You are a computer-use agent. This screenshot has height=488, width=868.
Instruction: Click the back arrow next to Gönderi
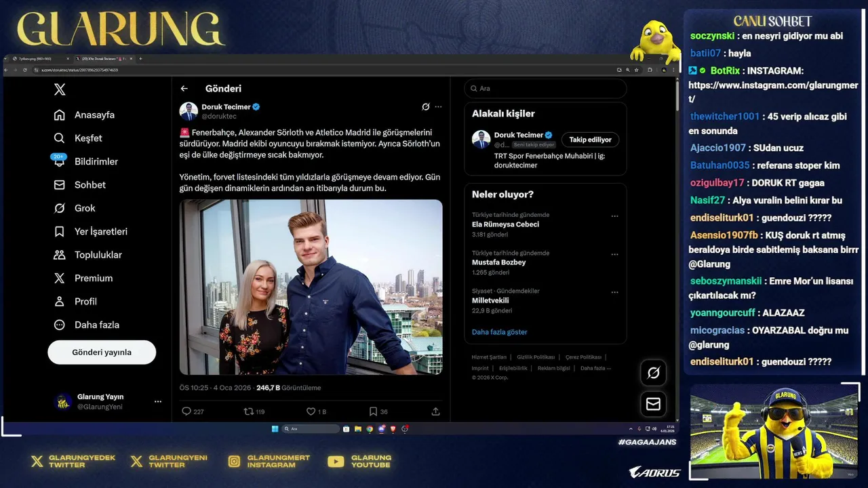click(184, 89)
